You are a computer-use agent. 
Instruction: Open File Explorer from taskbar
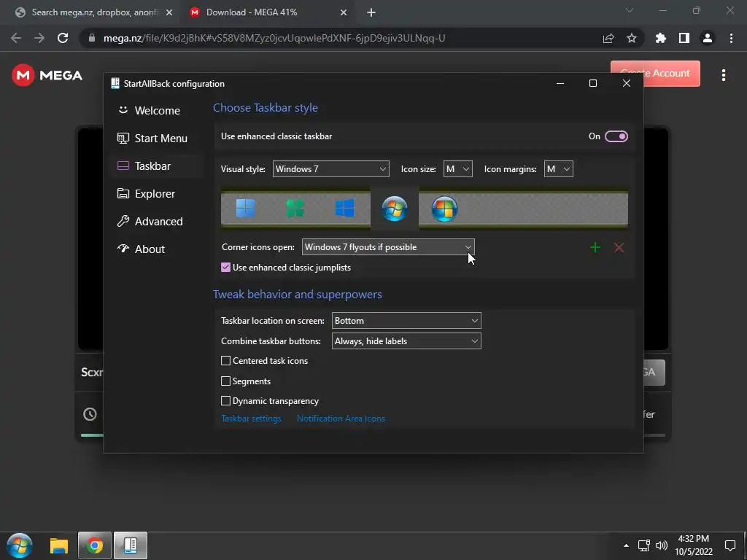[x=59, y=545]
